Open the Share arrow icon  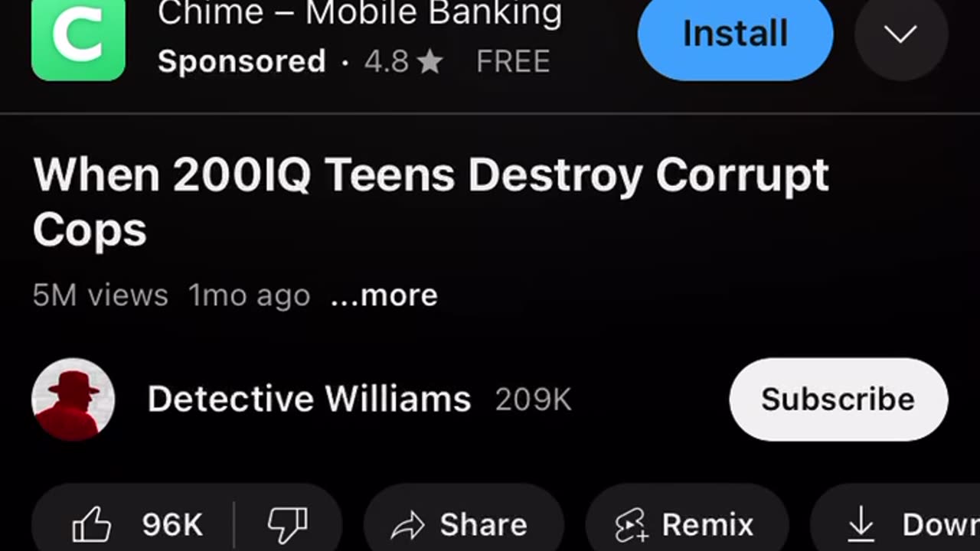(407, 526)
